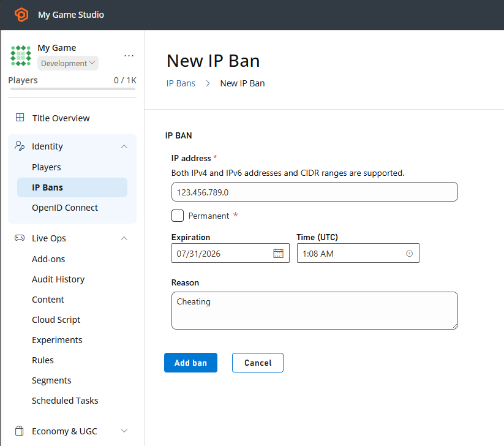Screen dimensions: 504x446
Task: Click inside the Reason text area
Action: (x=315, y=311)
